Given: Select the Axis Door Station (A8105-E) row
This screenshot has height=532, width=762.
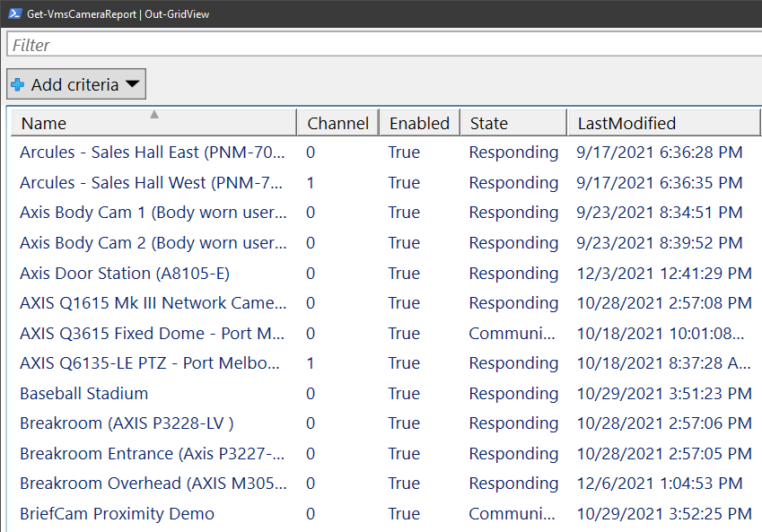Looking at the screenshot, I should pyautogui.click(x=386, y=273).
